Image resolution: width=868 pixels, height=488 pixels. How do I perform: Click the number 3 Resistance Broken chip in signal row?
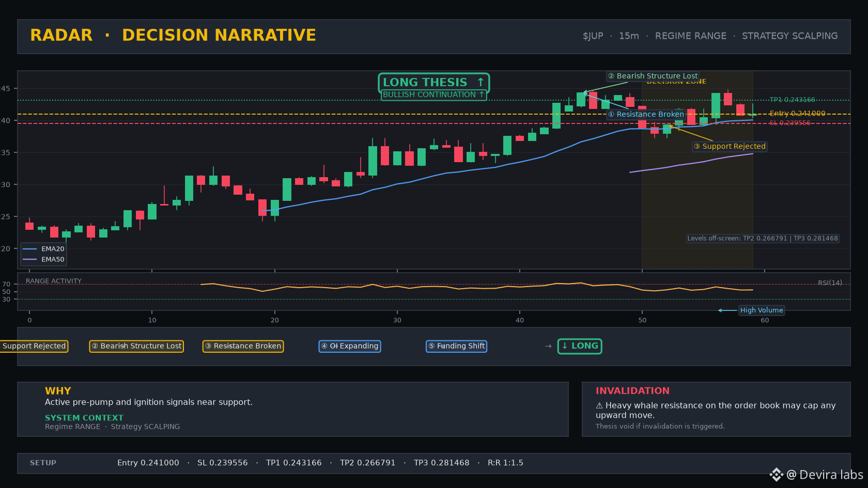point(243,346)
